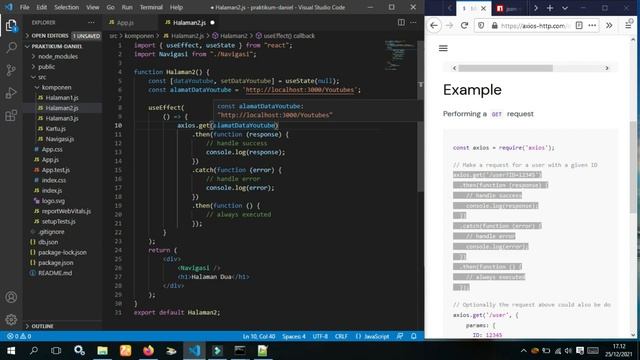
Task: Open the Firefox application menu
Action: [628, 25]
